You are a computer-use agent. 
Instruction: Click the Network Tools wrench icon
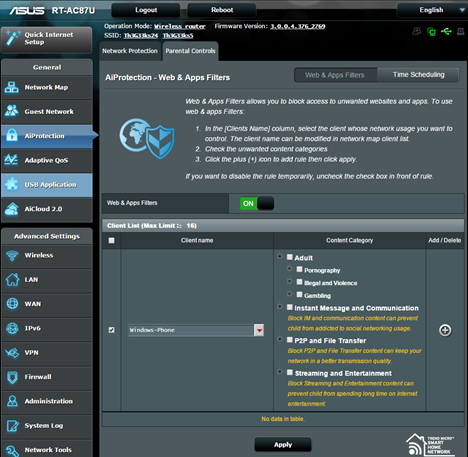point(12,451)
